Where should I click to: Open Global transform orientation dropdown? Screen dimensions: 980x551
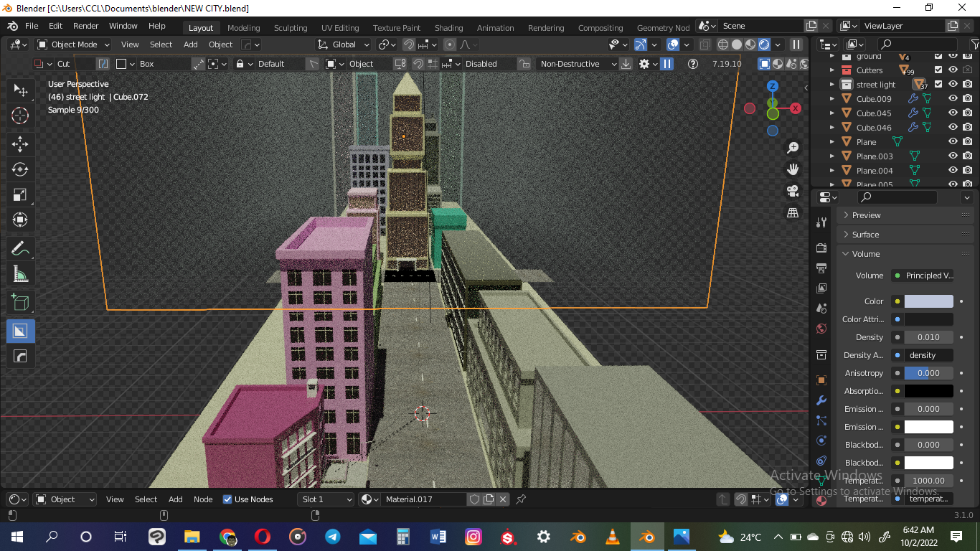pyautogui.click(x=343, y=44)
